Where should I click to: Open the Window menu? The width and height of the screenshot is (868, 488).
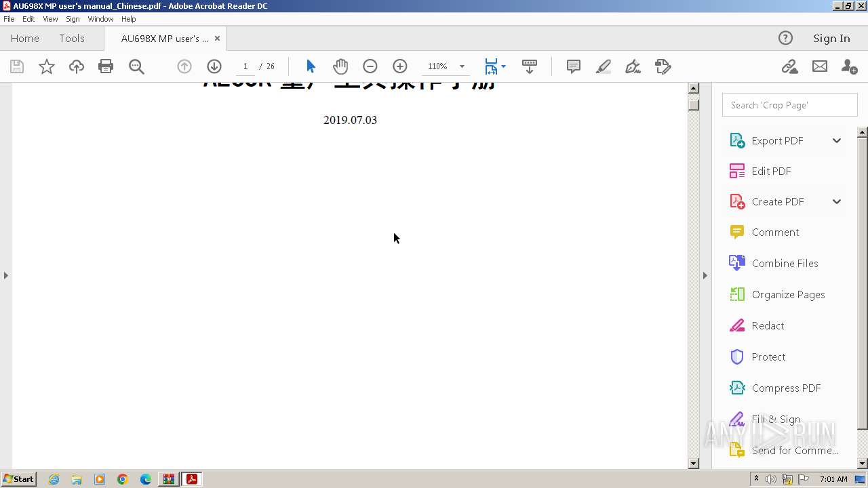coord(100,19)
